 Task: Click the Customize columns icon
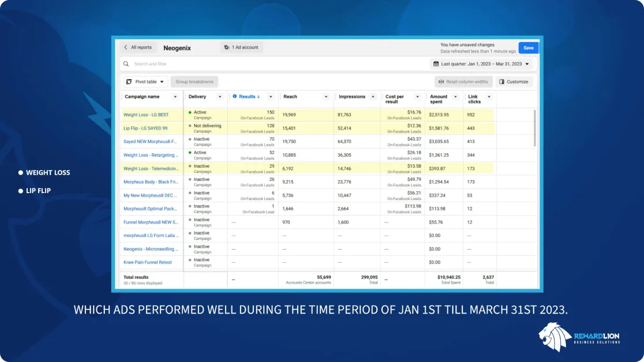coord(501,82)
